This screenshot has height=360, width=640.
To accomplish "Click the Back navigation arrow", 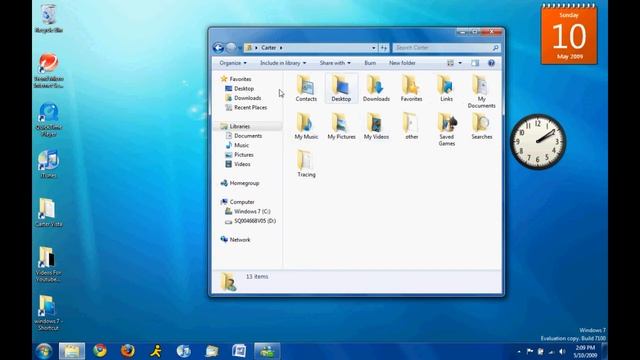I will [x=218, y=48].
